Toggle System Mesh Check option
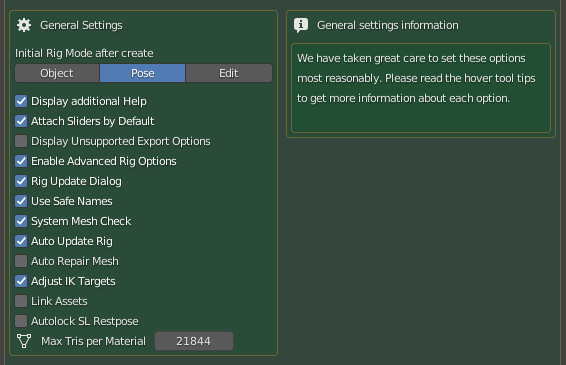Screen dimensions: 566x365 tap(21, 221)
